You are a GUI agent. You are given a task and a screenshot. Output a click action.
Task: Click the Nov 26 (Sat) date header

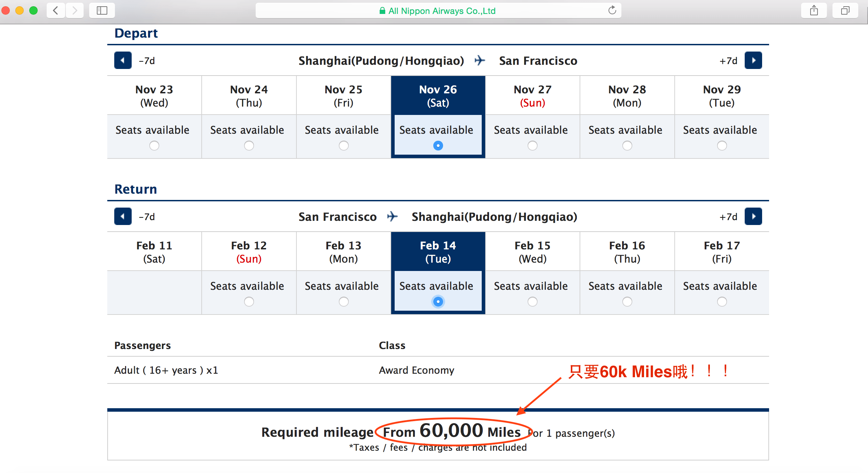coord(438,96)
